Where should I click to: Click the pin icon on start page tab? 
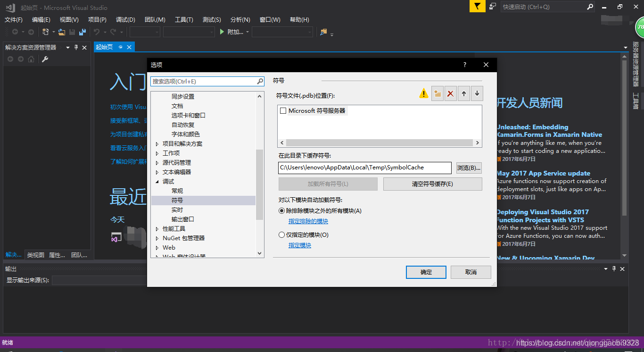point(120,47)
